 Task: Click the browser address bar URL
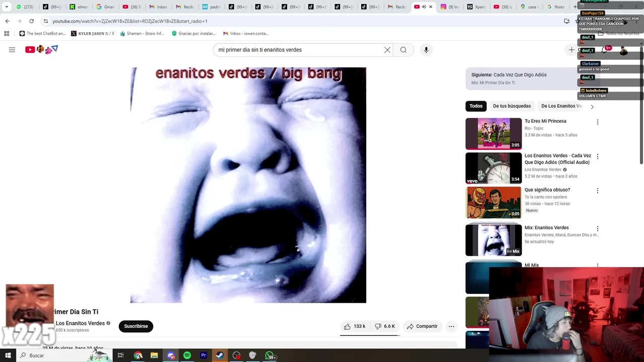[x=130, y=21]
